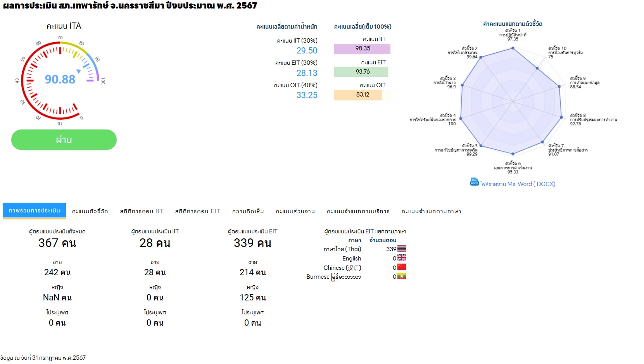Go to the ความคิดเห็น tab
This screenshot has height=364, width=644.
[x=248, y=211]
